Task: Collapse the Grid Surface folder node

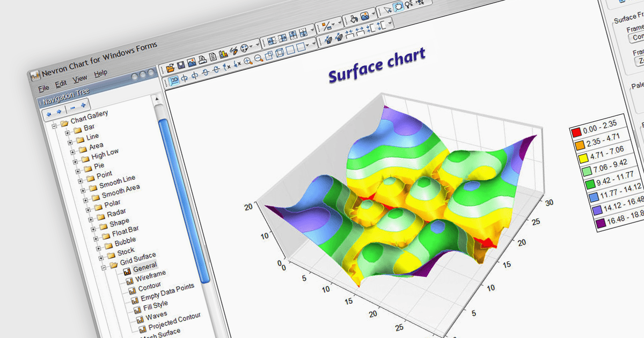Action: pos(104,268)
